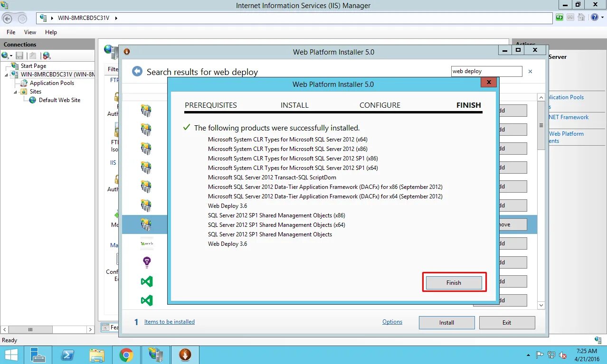Select the PREREQUISITES step header
The height and width of the screenshot is (364, 607).
pos(211,105)
